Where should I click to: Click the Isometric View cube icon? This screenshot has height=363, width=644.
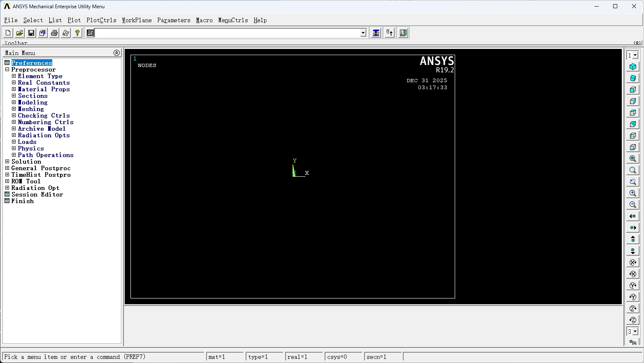click(x=632, y=67)
